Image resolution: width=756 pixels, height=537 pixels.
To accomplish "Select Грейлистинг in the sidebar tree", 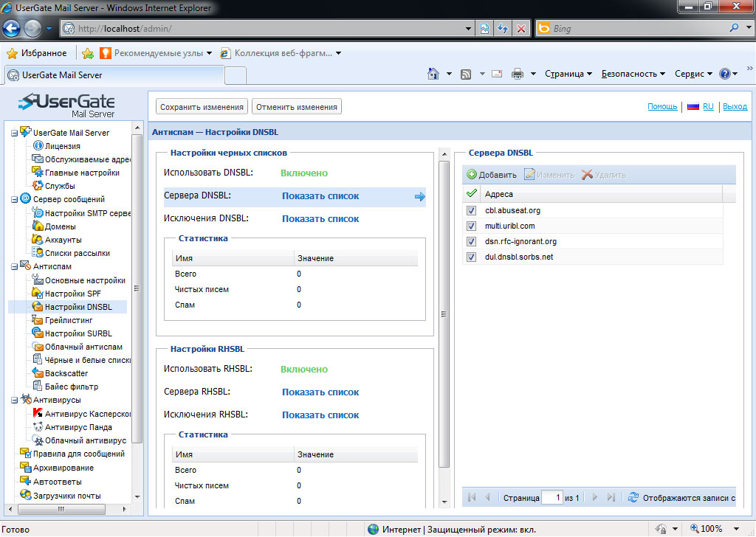I will 69,320.
